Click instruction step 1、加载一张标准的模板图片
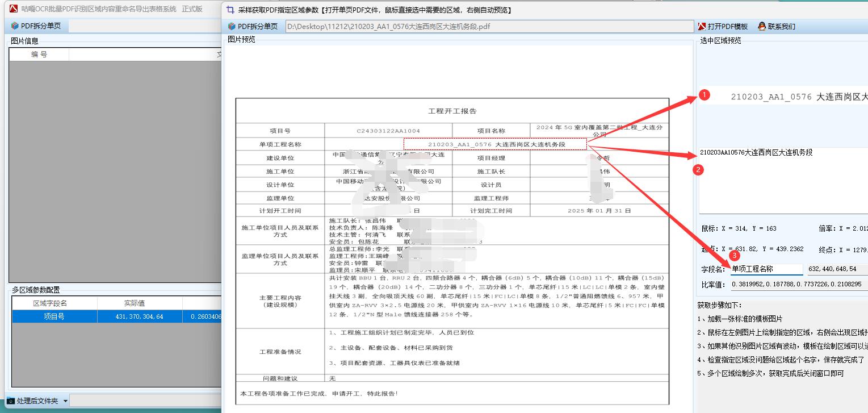Viewport: 868px width, 413px height. coord(740,319)
